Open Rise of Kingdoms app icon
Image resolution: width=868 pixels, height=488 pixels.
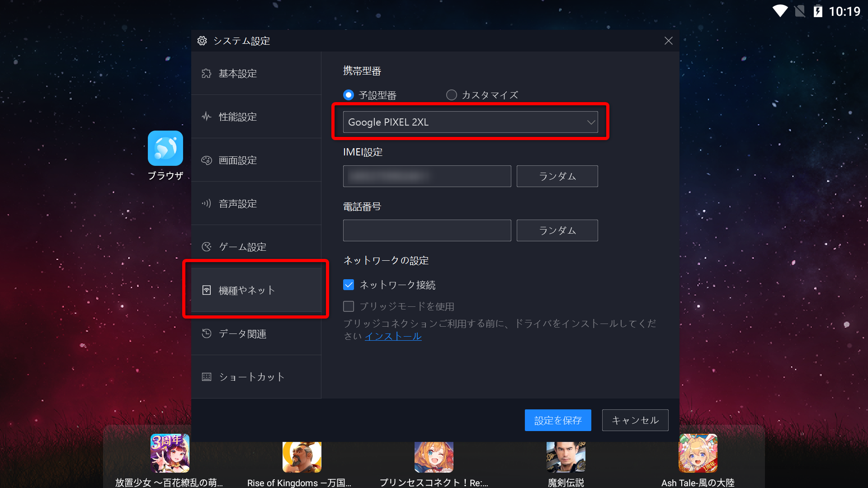point(302,457)
